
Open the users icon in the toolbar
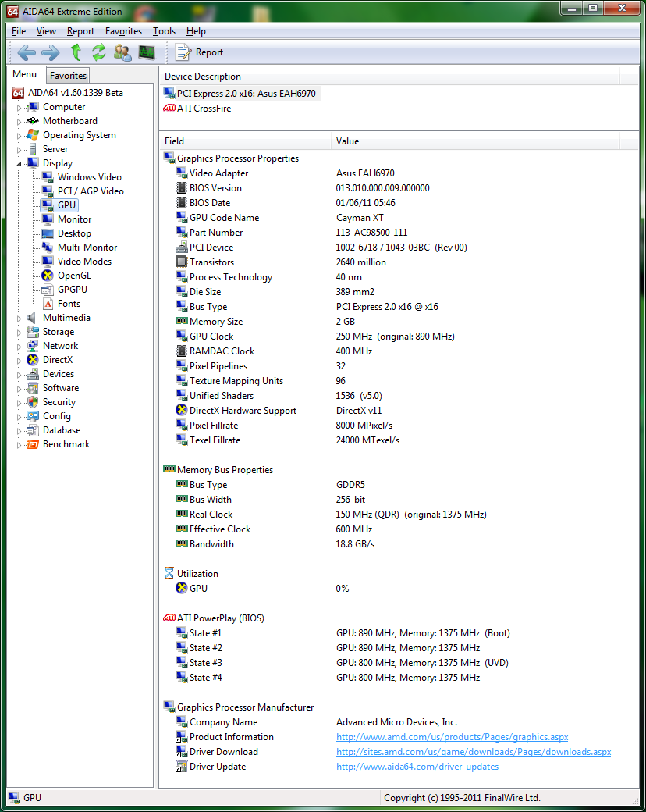pos(122,52)
